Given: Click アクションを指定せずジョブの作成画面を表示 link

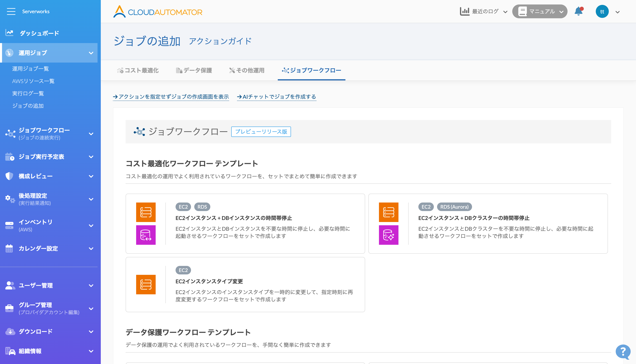Looking at the screenshot, I should coord(171,97).
